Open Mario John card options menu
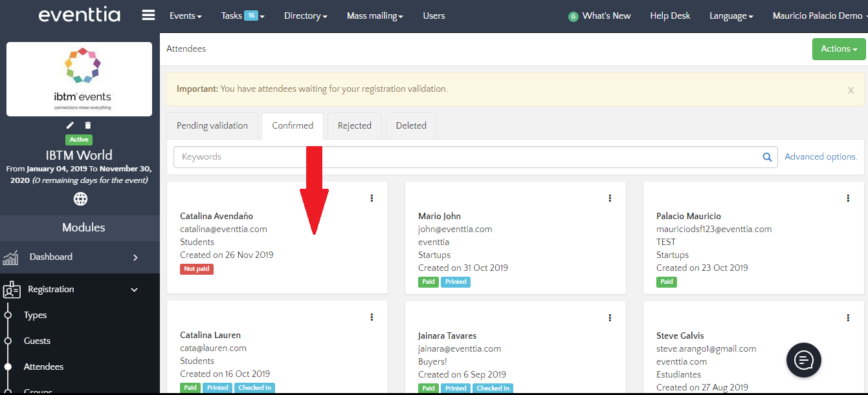 (610, 198)
